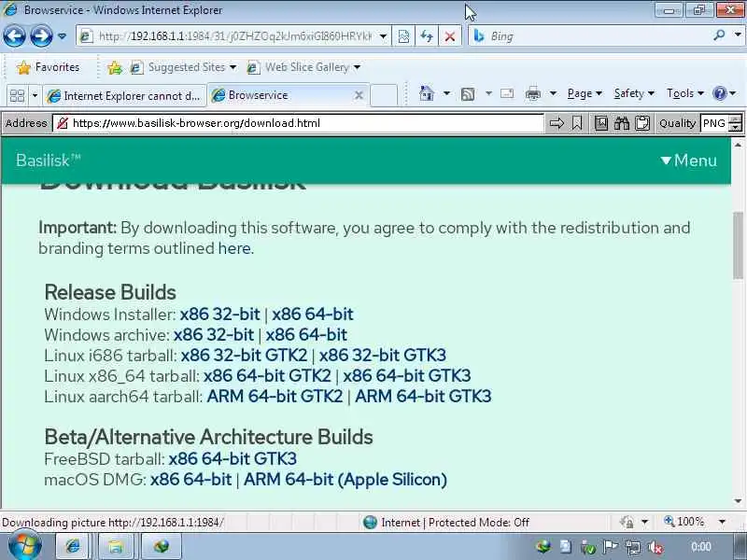The height and width of the screenshot is (560, 747).
Task: Toggle Compatibility View broken-page icon
Action: coord(403,36)
